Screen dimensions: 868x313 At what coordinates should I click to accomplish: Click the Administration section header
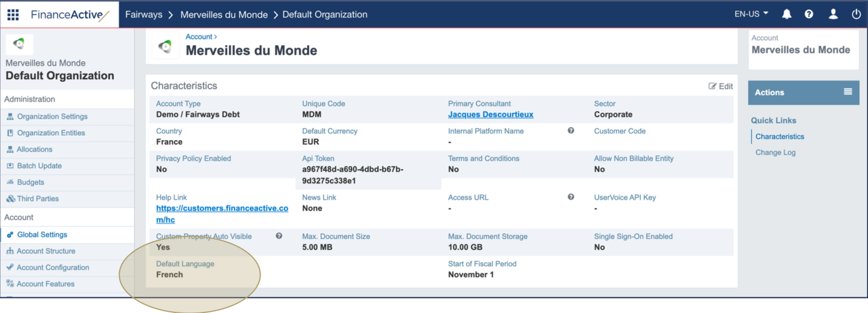29,100
